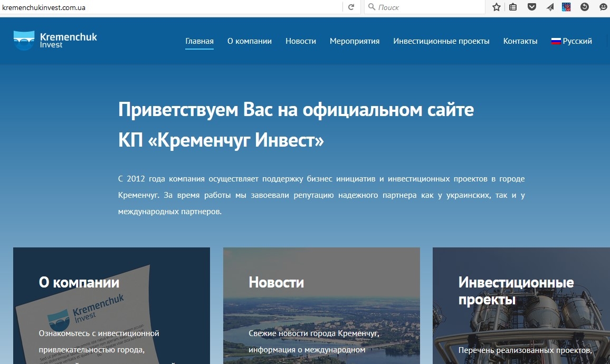Click the circular back-arrow history icon
The width and height of the screenshot is (610, 364).
(585, 7)
